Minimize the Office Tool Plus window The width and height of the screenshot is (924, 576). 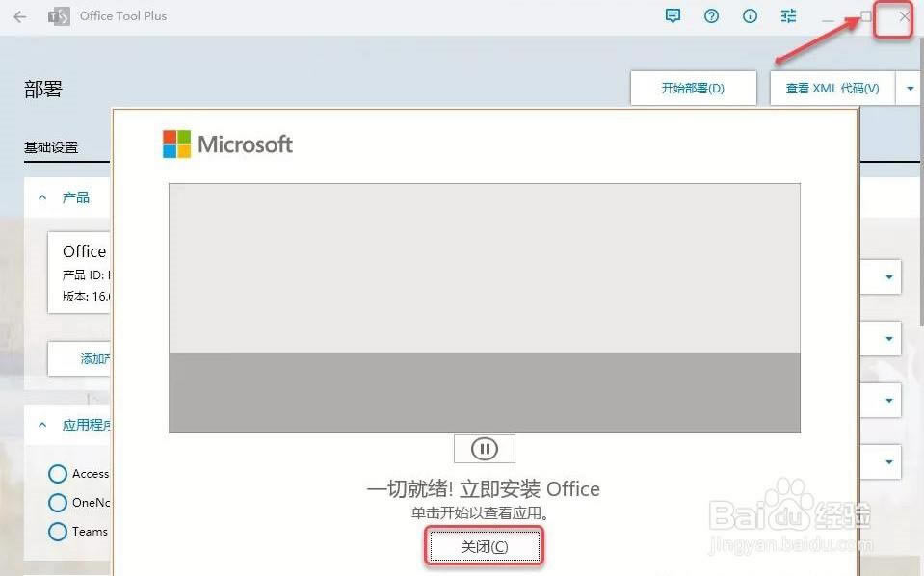click(x=828, y=20)
